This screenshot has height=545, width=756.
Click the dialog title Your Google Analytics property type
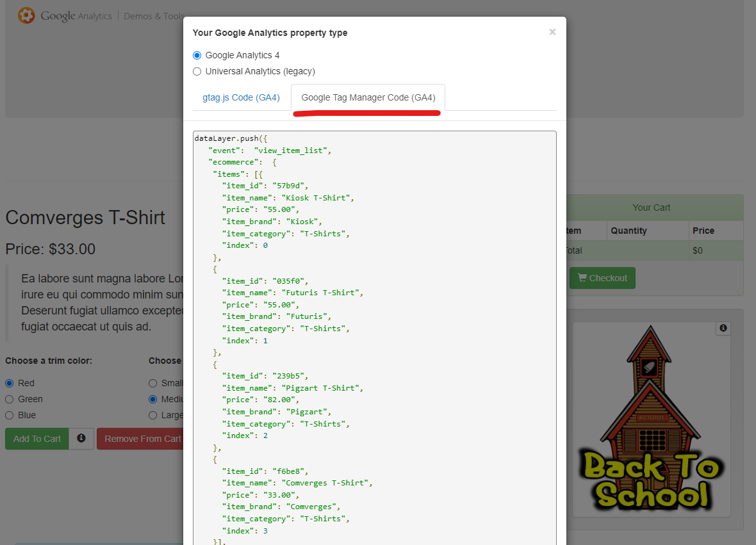pyautogui.click(x=270, y=33)
